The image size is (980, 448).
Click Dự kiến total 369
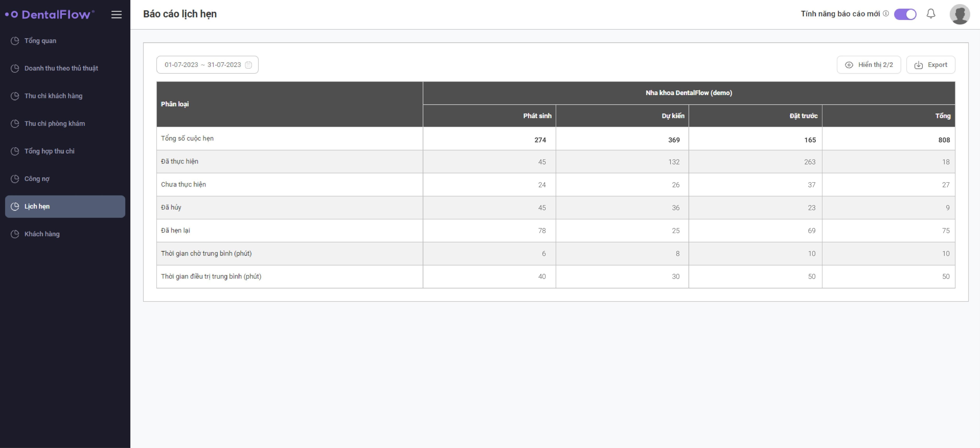(x=674, y=140)
